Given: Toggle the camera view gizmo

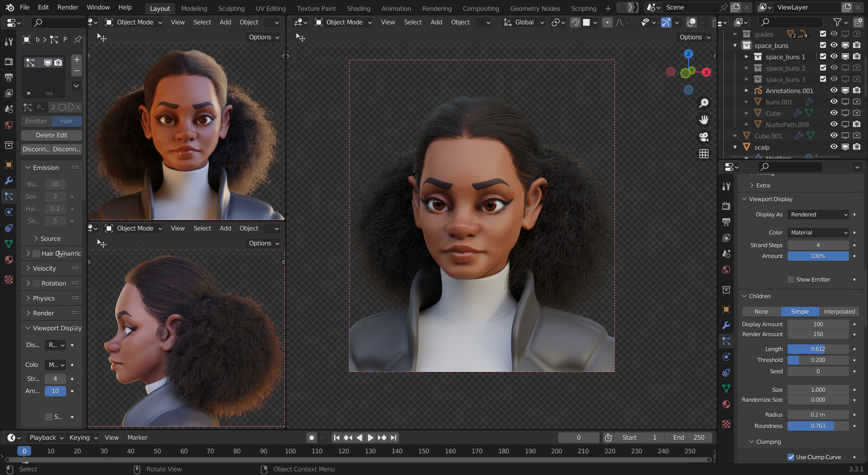Looking at the screenshot, I should point(704,137).
